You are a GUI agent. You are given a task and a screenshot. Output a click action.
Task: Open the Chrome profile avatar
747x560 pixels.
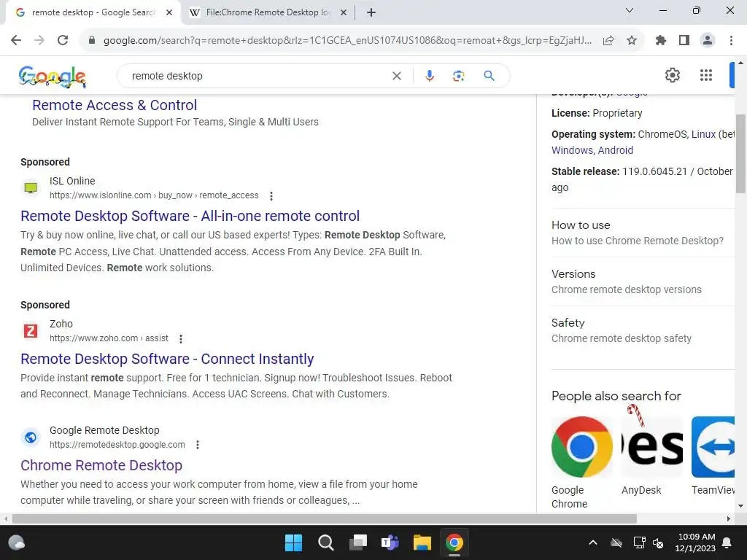click(708, 41)
